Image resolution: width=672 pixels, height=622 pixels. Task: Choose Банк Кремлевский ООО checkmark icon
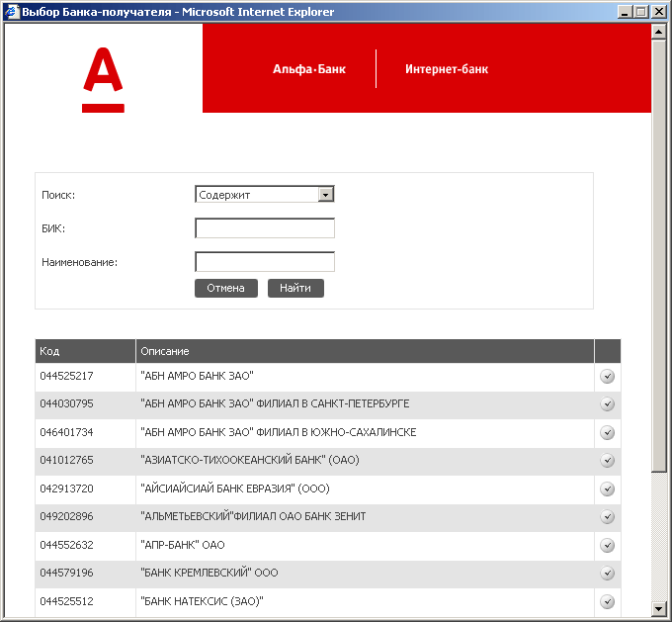[607, 574]
